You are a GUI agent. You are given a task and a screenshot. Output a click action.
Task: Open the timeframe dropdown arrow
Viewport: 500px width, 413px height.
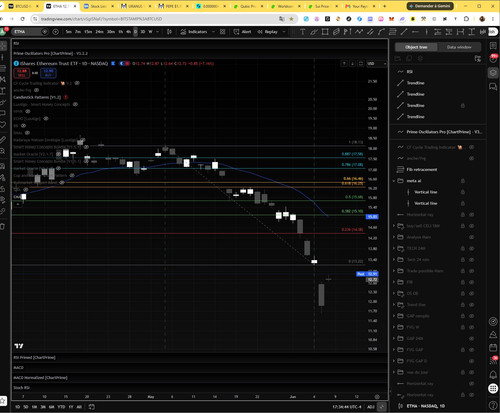pos(158,32)
